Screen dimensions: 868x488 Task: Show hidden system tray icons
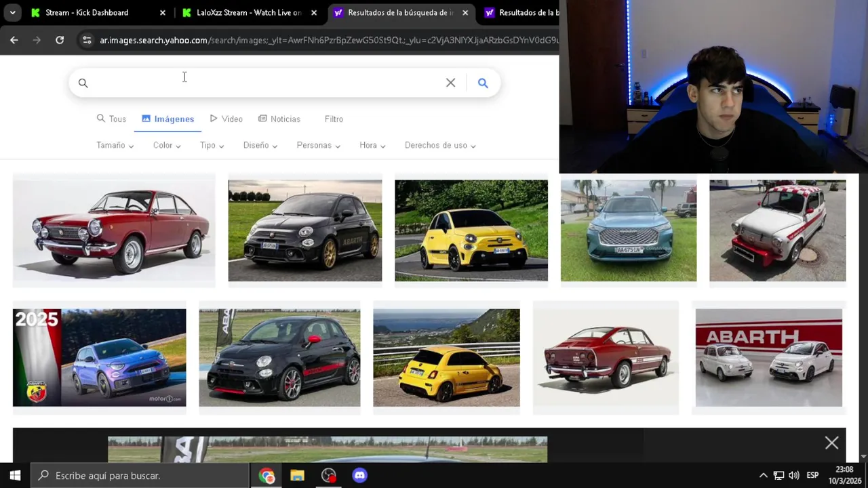coord(763,475)
